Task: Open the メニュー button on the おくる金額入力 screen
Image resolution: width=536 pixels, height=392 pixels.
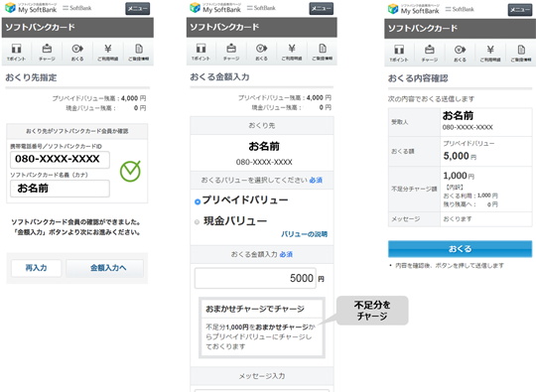Action: click(x=322, y=8)
